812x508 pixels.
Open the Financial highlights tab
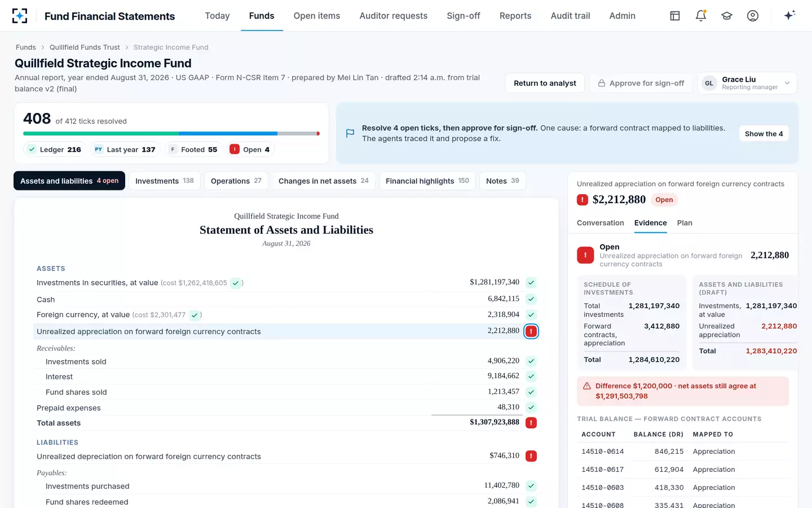point(427,181)
